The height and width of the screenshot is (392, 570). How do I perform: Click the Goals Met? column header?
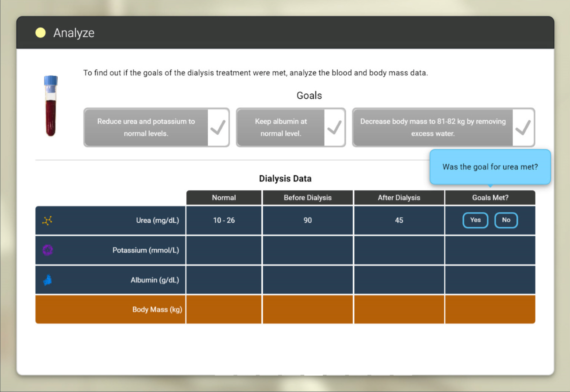tap(490, 198)
